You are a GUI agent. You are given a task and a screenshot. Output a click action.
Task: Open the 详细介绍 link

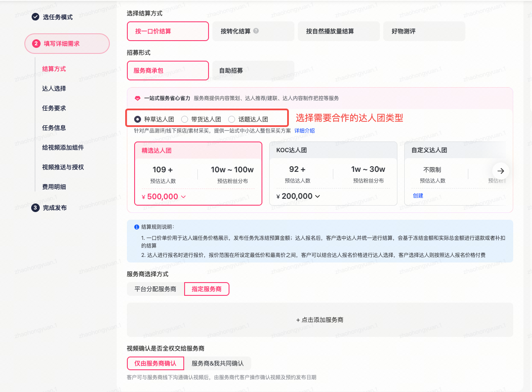pos(304,130)
